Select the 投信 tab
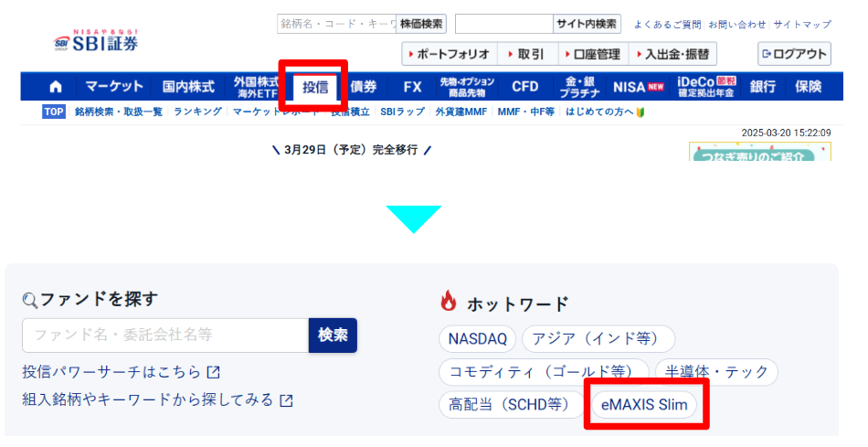The height and width of the screenshot is (447, 868). [x=315, y=87]
